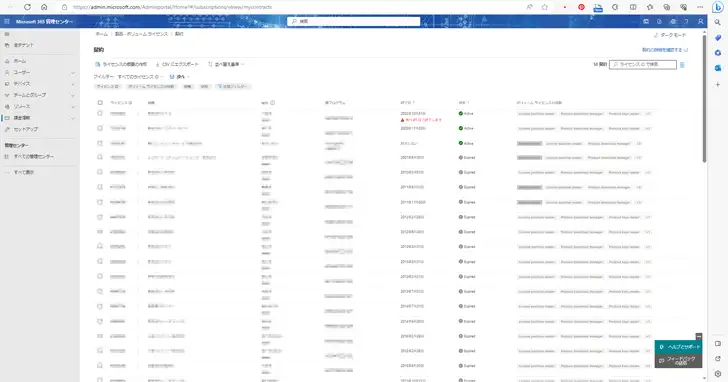
Task: Toggle the select-all header checkbox
Action: [x=100, y=103]
